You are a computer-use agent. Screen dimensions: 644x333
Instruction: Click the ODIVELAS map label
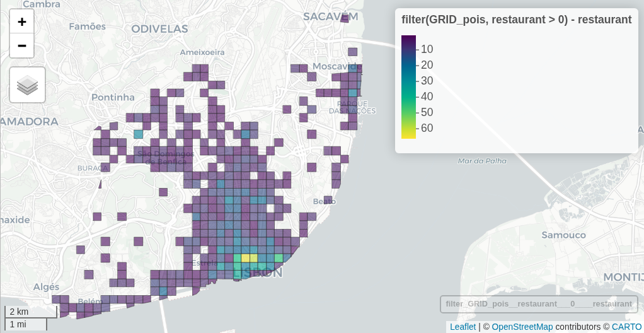pyautogui.click(x=159, y=29)
